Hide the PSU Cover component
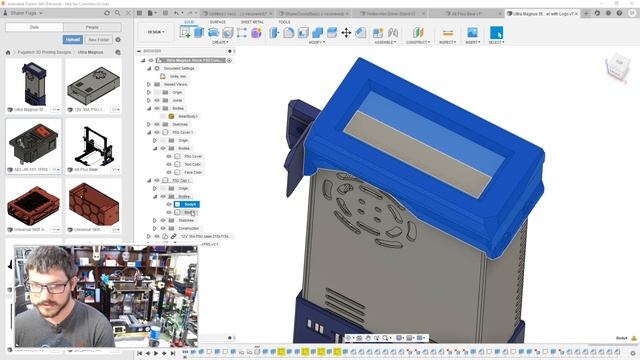640x360 pixels. pyautogui.click(x=157, y=132)
